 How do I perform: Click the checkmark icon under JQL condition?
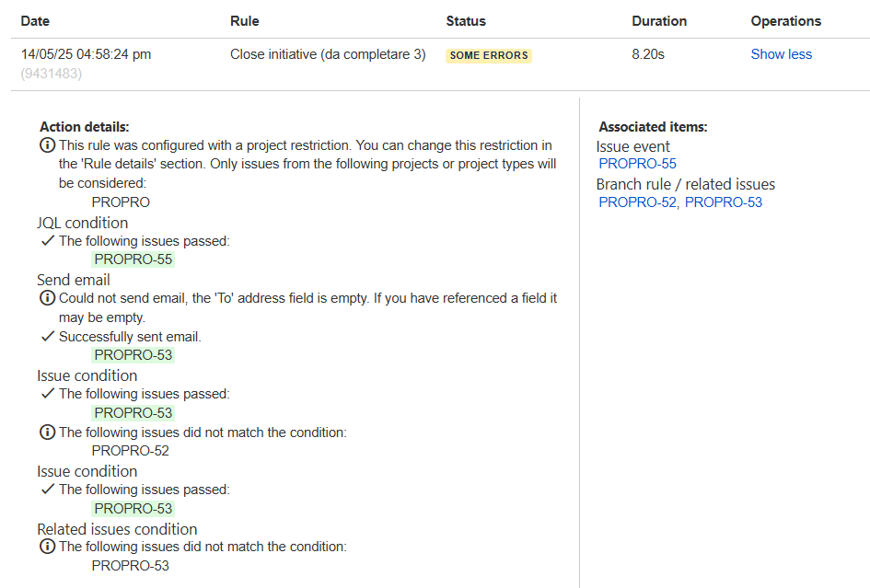point(47,241)
